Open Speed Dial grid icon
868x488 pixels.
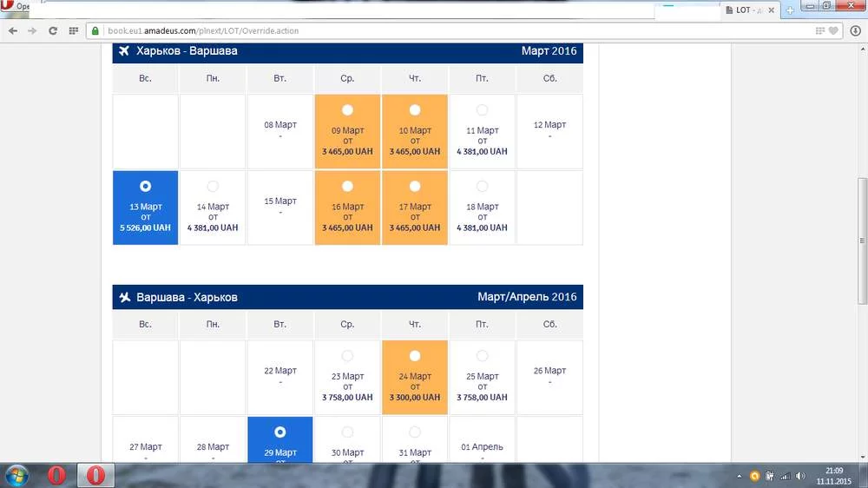73,31
